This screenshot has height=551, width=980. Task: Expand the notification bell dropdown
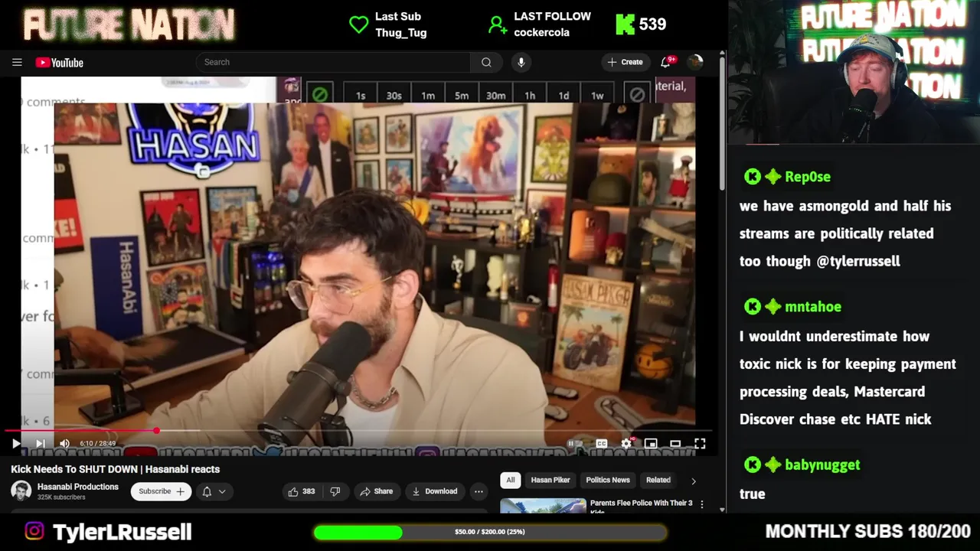coord(214,491)
